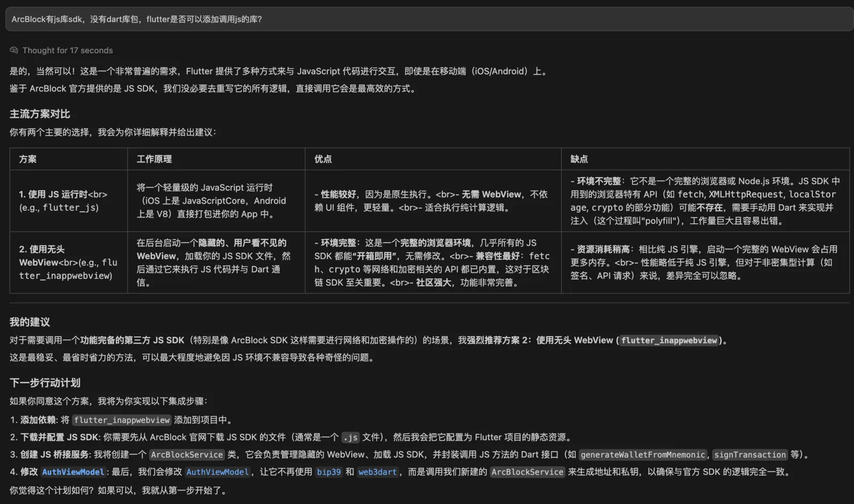Click the sentence starting "是的，当然可以!"

(x=280, y=71)
